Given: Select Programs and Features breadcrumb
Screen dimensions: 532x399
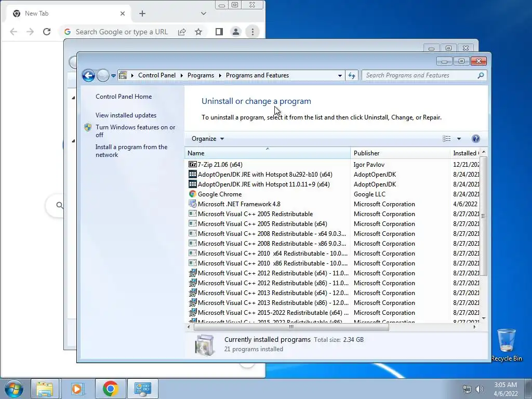Looking at the screenshot, I should point(257,75).
